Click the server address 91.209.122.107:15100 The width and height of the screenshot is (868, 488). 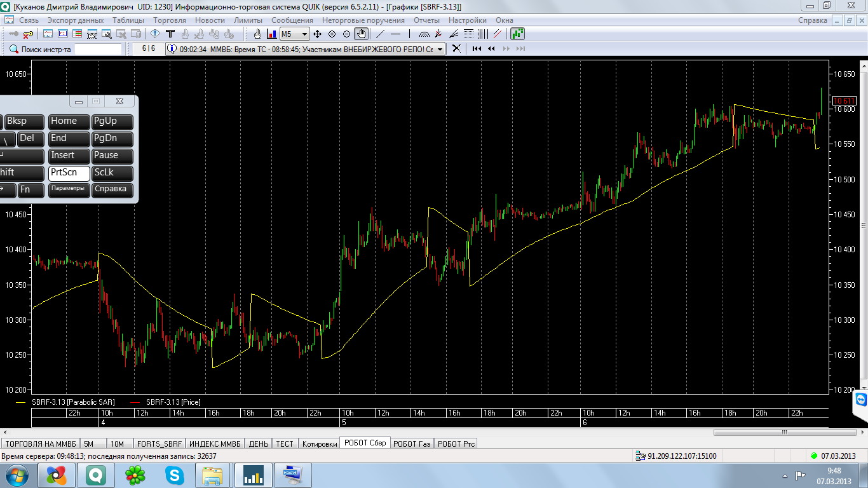pos(682,456)
